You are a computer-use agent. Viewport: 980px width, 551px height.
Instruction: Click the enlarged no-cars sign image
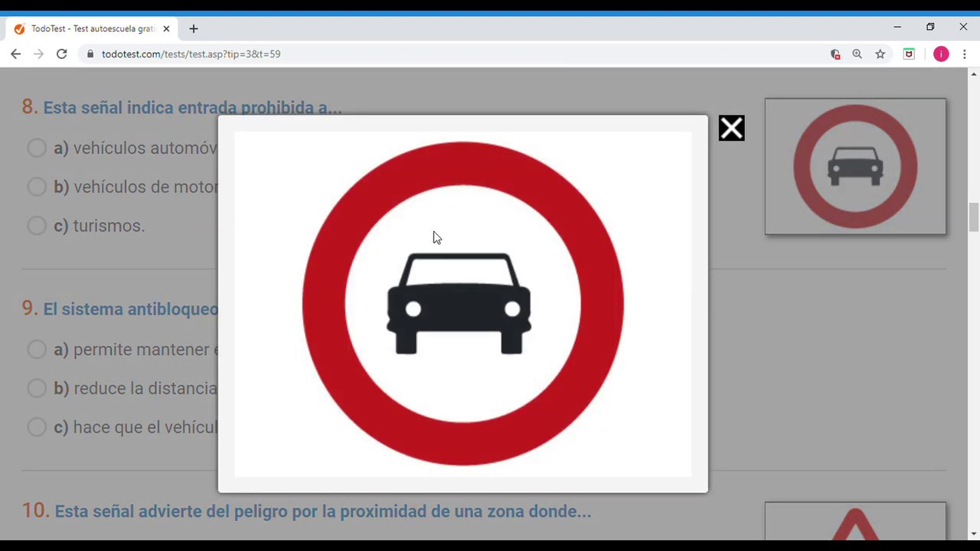(463, 304)
